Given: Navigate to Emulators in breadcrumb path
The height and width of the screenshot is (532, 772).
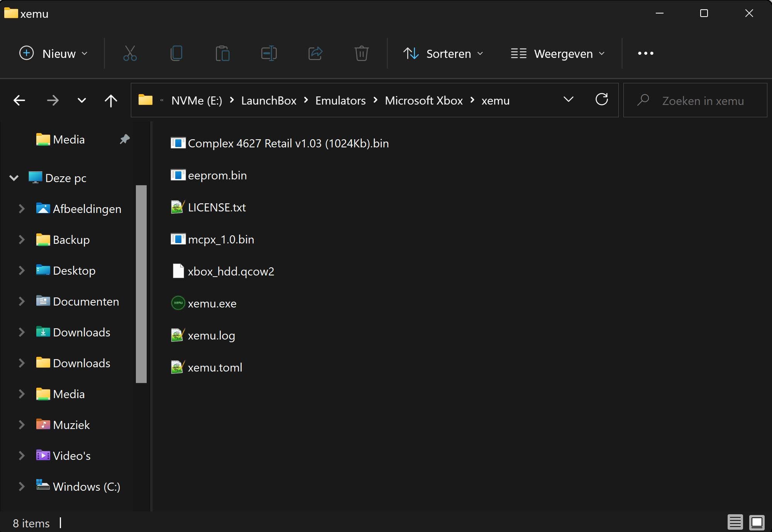Looking at the screenshot, I should pyautogui.click(x=340, y=100).
